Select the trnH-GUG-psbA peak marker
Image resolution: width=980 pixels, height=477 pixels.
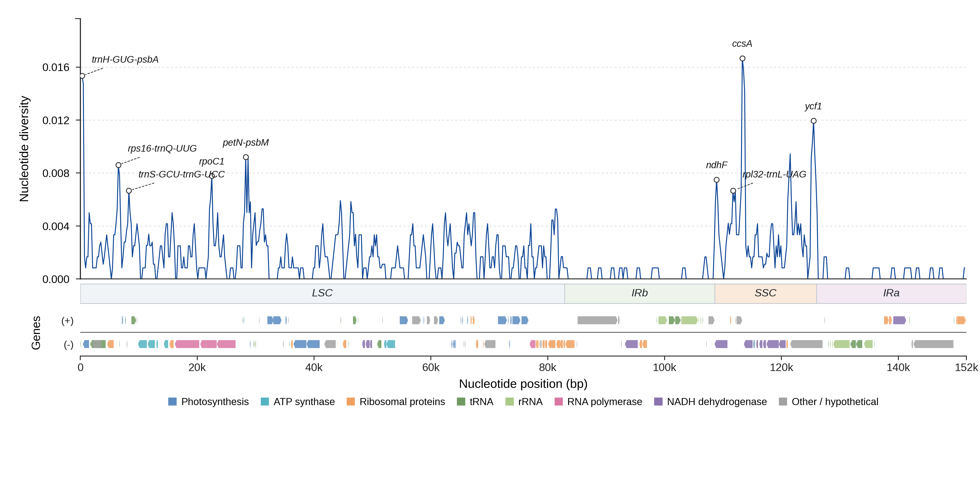82,76
